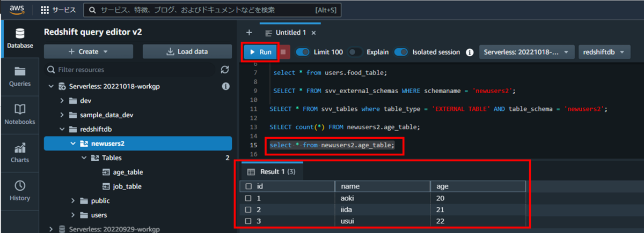Click the age cell with value 21
The image size is (644, 233).
point(478,209)
